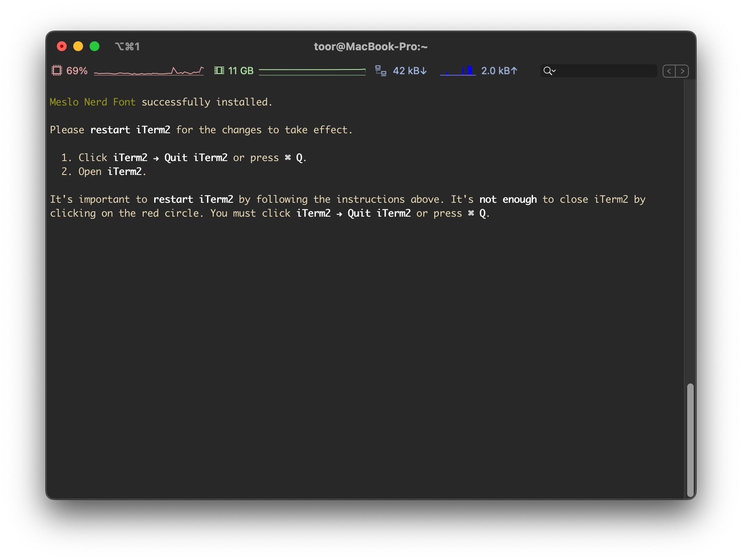Click the network throughput icon
The height and width of the screenshot is (560, 742).
[381, 71]
